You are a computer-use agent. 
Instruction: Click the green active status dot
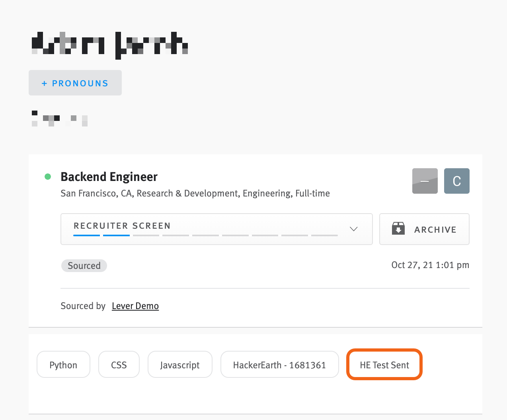[x=48, y=176]
